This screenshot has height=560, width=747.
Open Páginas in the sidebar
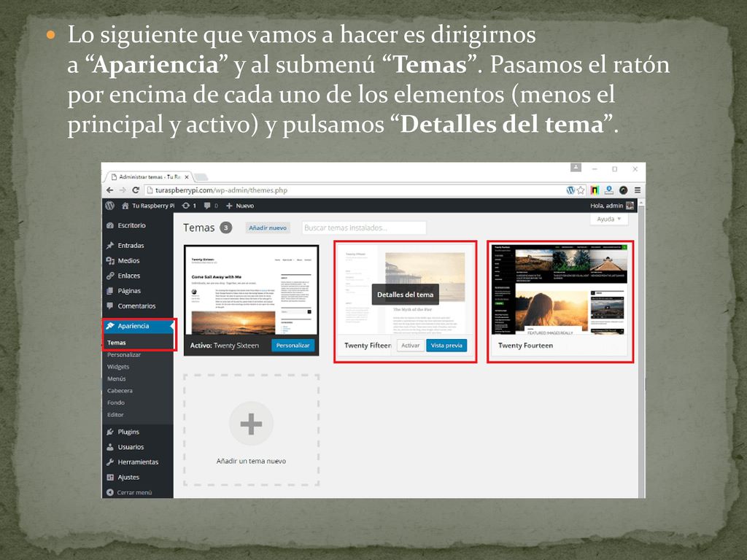coord(138,291)
